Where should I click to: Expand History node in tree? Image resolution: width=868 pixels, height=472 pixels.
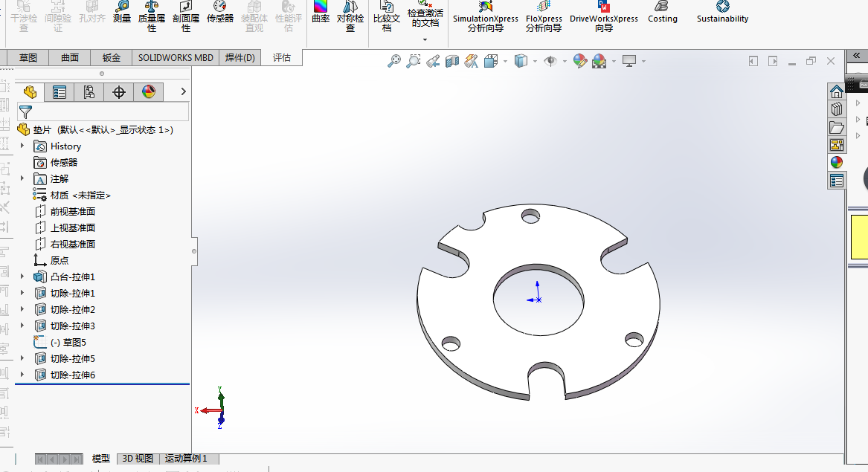pos(22,146)
